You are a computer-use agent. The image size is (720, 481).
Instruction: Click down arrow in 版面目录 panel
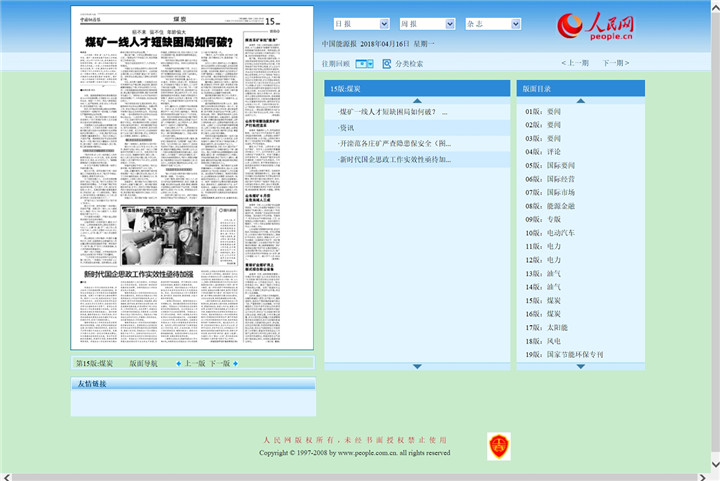581,366
